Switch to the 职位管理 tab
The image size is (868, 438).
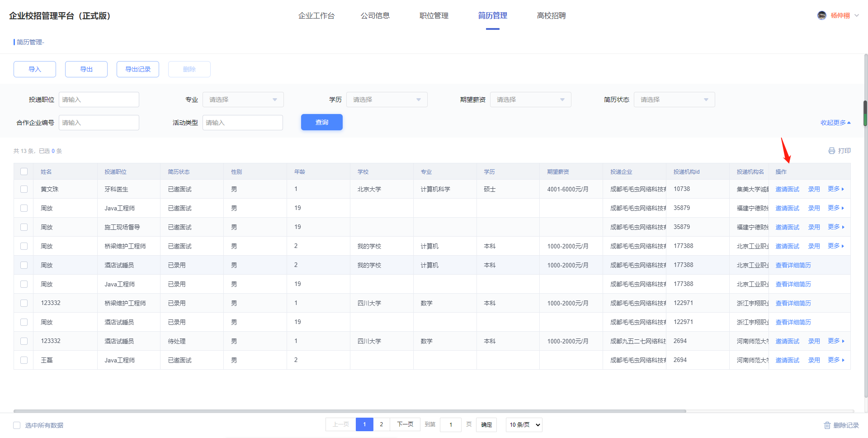coord(434,16)
